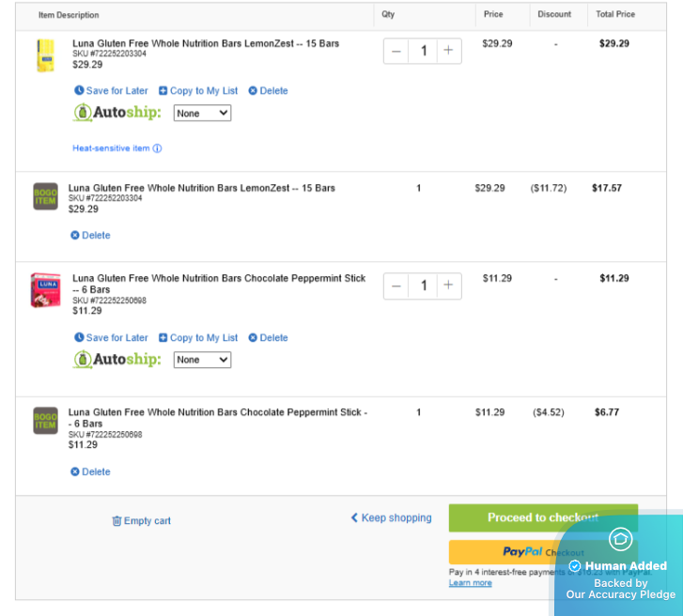Save LemonZest bars for later
This screenshot has height=616, width=683.
pyautogui.click(x=111, y=91)
